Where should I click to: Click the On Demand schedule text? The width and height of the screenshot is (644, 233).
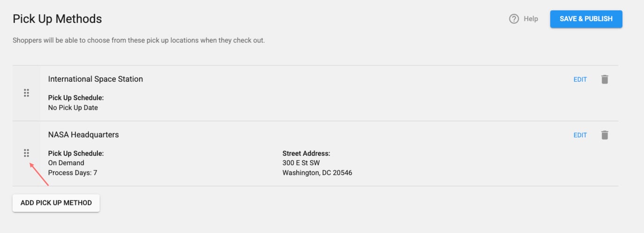click(66, 163)
